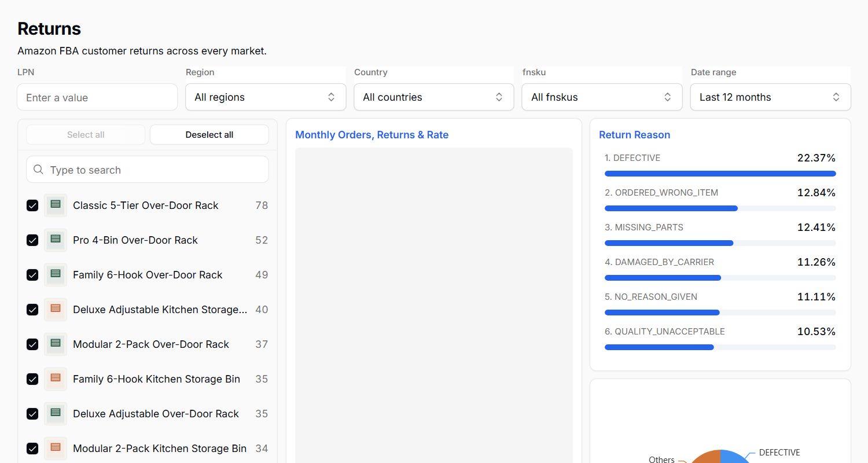Click the Returns page title

(x=49, y=28)
